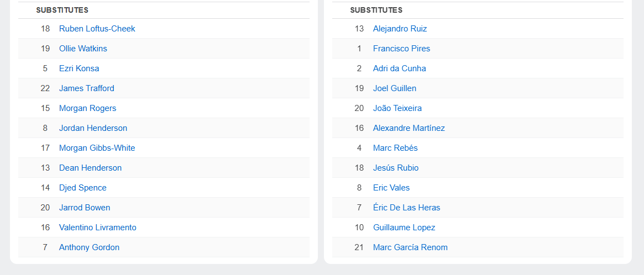Open Alejandro Ruiz player page
Viewport: 644px width, 275px height.
[400, 29]
